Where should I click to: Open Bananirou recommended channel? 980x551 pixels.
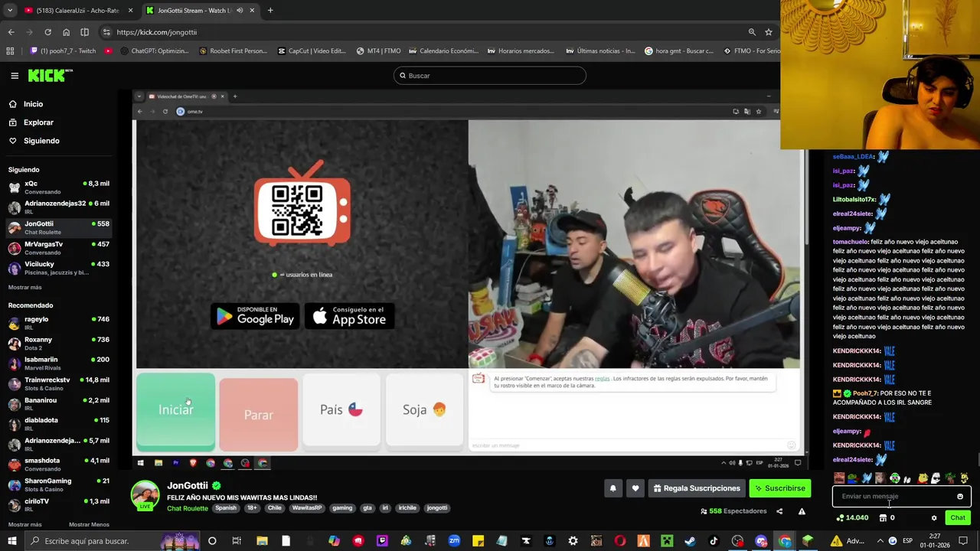59,403
